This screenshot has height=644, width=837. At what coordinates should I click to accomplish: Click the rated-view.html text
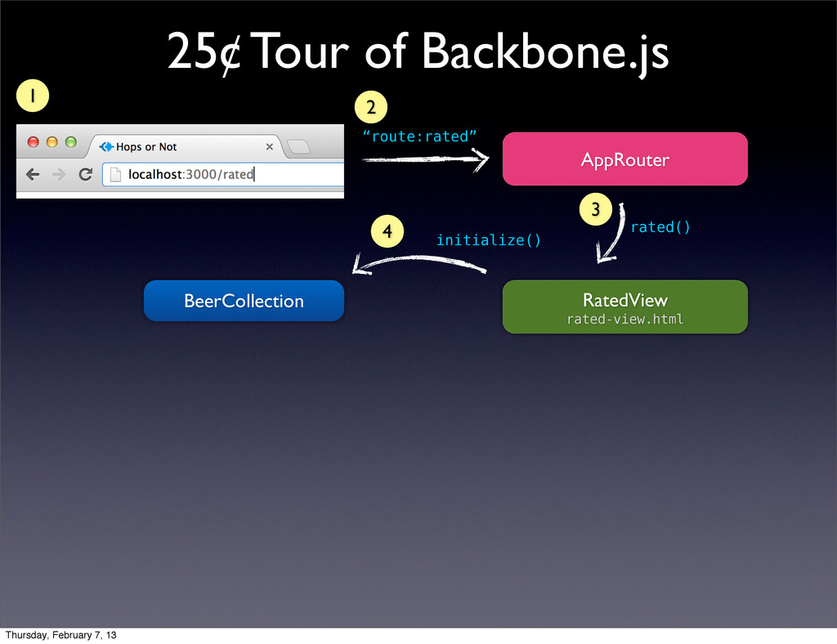[625, 319]
